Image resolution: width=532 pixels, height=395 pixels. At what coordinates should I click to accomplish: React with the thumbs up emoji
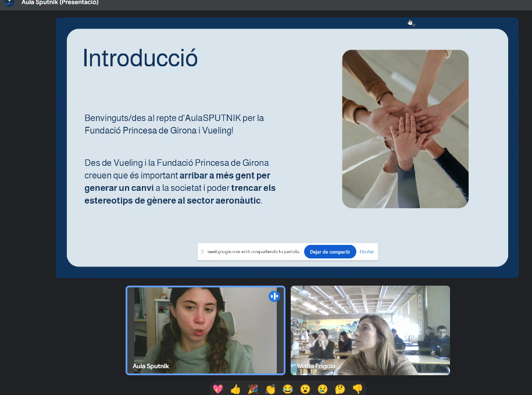235,389
